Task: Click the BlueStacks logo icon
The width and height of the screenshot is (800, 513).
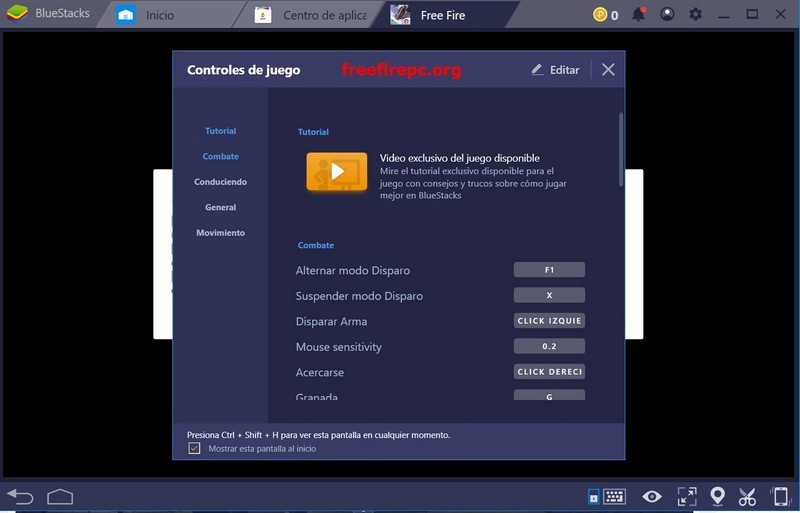Action: click(17, 13)
